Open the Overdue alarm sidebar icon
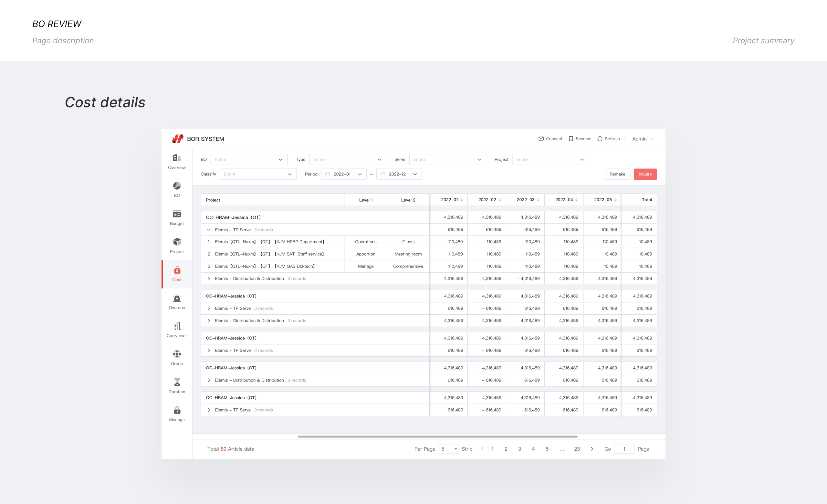The width and height of the screenshot is (827, 504). pyautogui.click(x=177, y=298)
